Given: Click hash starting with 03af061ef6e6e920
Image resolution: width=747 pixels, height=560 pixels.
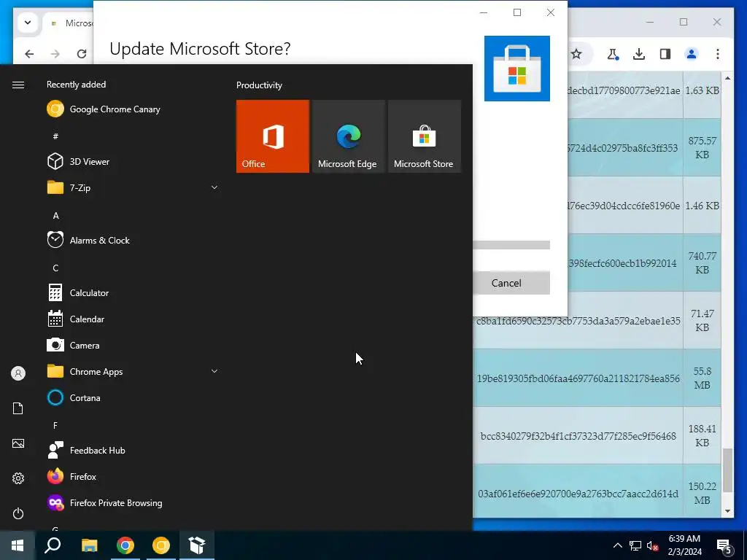Looking at the screenshot, I should click(x=578, y=494).
